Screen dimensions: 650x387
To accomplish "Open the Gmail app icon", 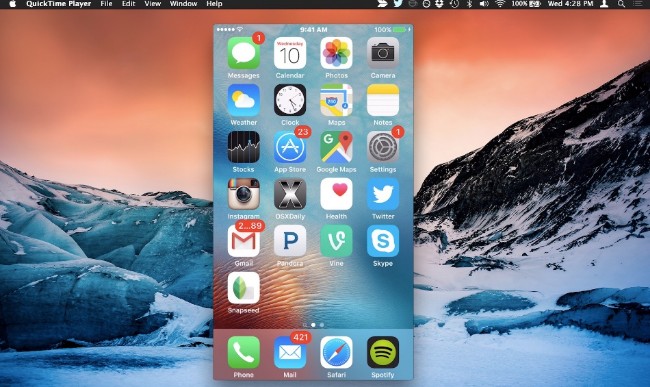I will click(243, 241).
